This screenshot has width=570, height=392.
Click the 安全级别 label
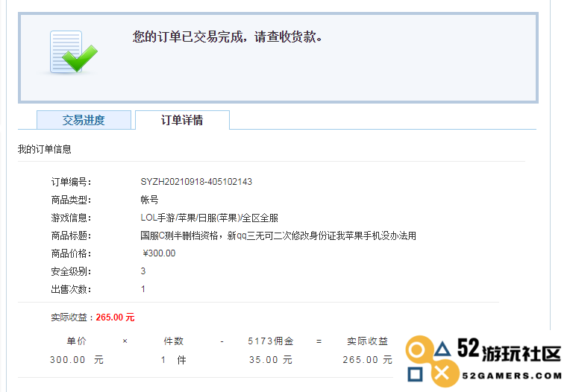coord(71,271)
